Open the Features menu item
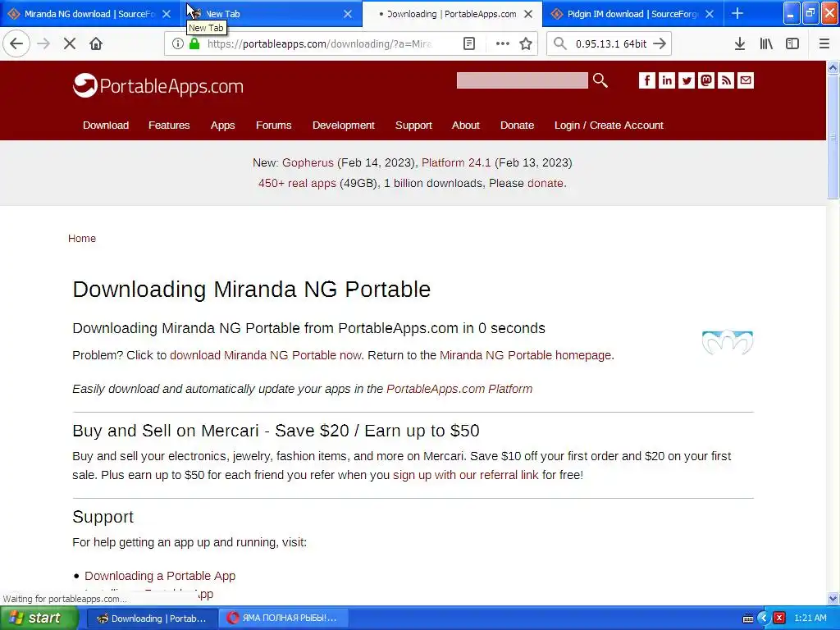Image resolution: width=840 pixels, height=630 pixels. [169, 125]
